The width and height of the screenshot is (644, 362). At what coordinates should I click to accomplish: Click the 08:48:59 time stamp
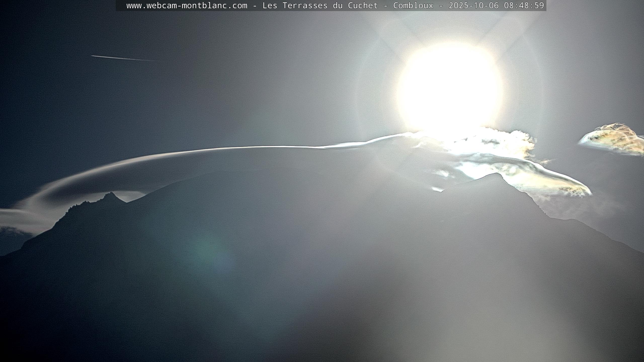(524, 6)
